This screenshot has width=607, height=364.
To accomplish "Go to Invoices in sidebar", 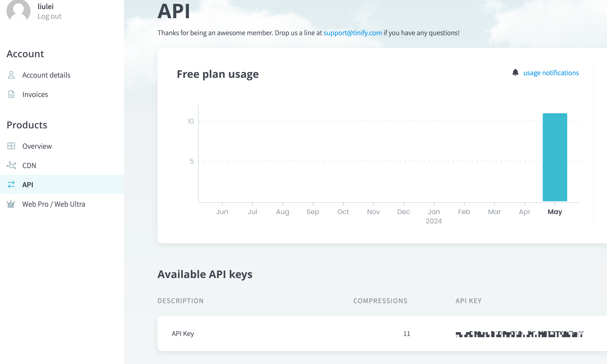I will (x=35, y=94).
